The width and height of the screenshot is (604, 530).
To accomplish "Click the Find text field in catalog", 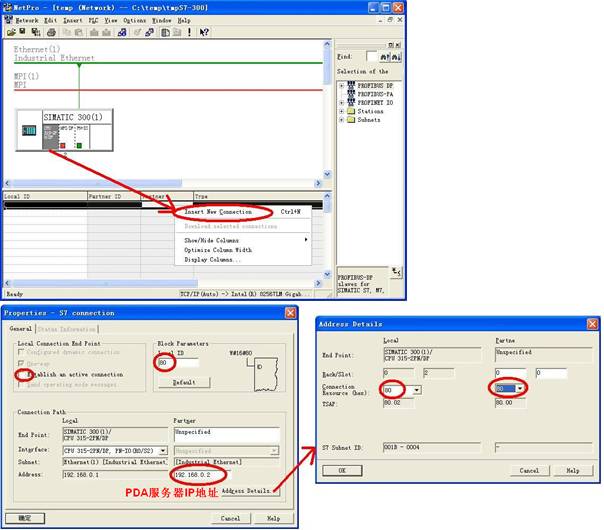I will pos(371,57).
